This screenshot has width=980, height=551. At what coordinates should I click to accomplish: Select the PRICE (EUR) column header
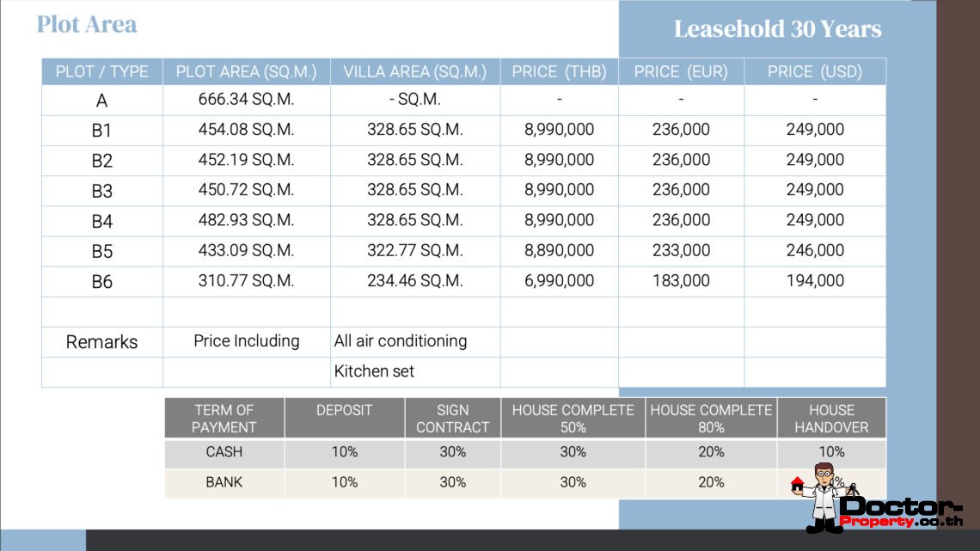pos(681,71)
